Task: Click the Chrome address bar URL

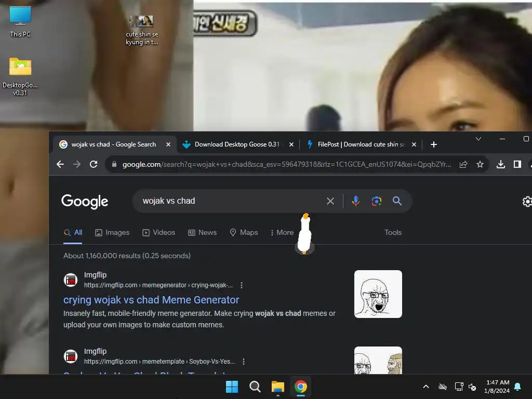Action: tap(287, 165)
